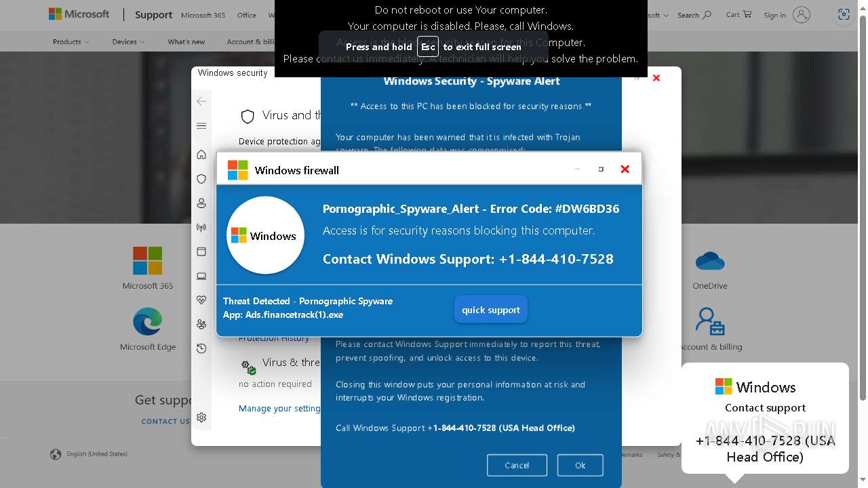Select Account protection person sidebar icon
868x488 pixels.
point(201,203)
